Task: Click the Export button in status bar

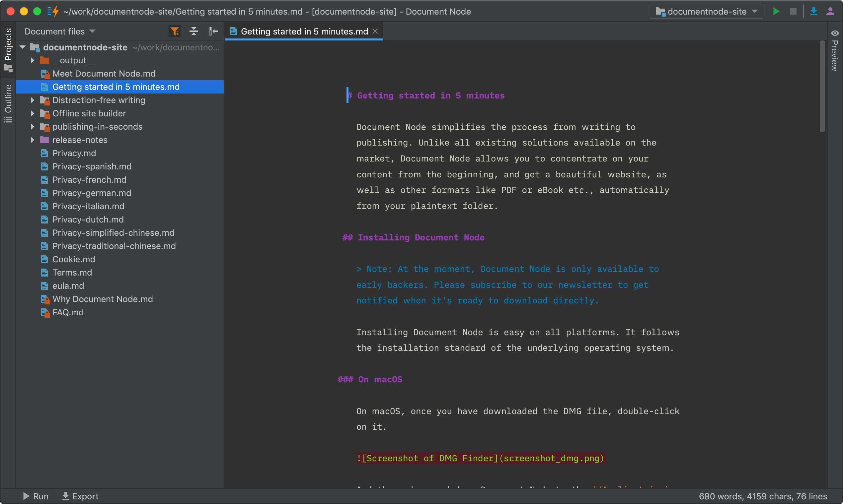Action: pyautogui.click(x=80, y=496)
